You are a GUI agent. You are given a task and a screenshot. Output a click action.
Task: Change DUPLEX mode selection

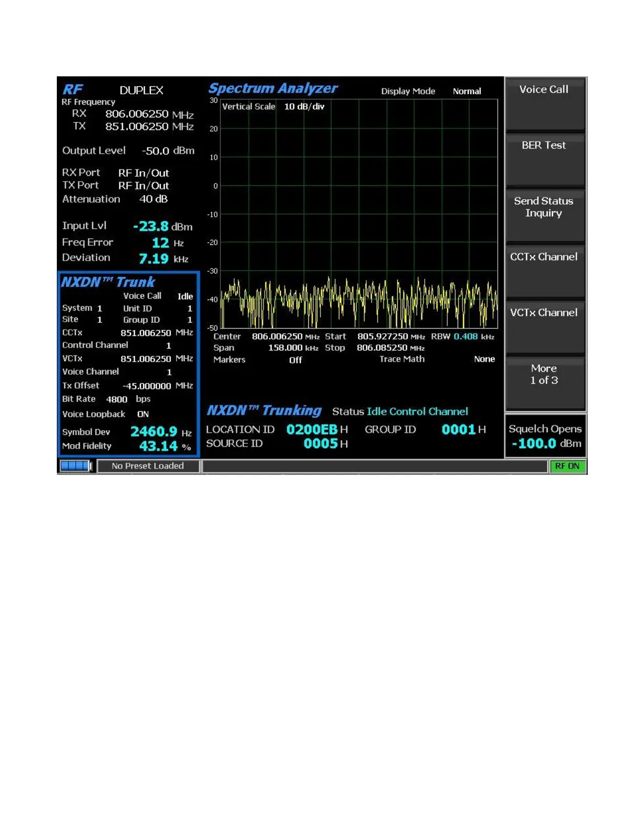(142, 91)
